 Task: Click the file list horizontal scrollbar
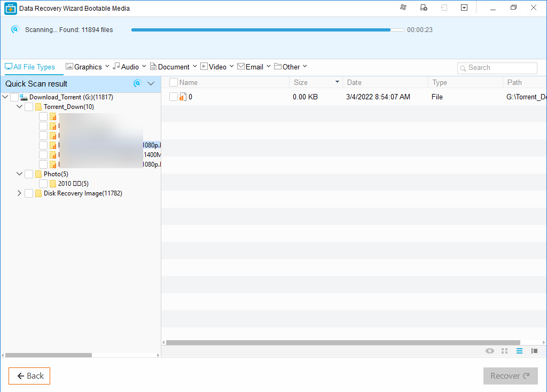tap(343, 342)
